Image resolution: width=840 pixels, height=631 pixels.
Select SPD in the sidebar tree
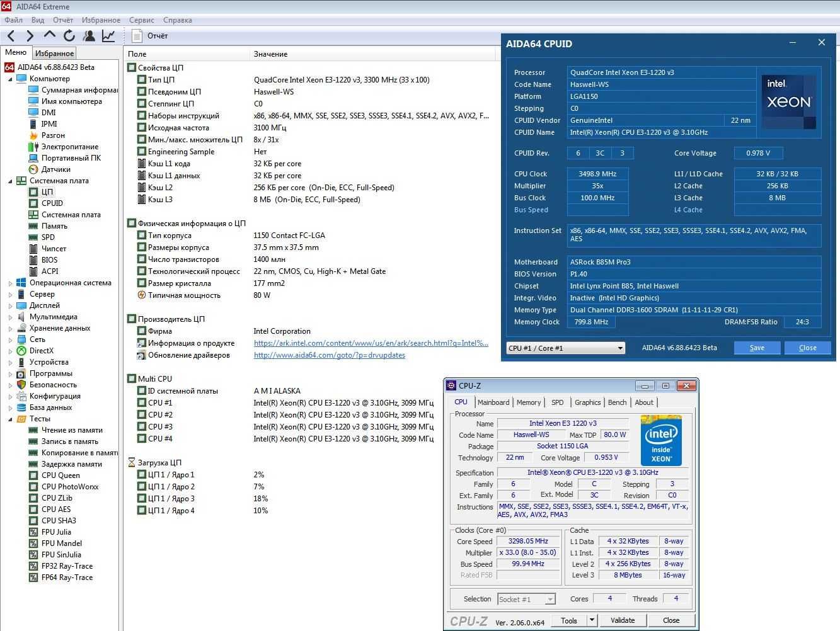point(48,237)
